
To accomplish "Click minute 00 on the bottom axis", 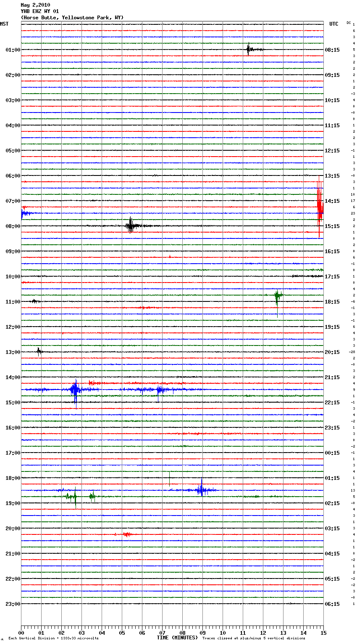I will tap(21, 633).
